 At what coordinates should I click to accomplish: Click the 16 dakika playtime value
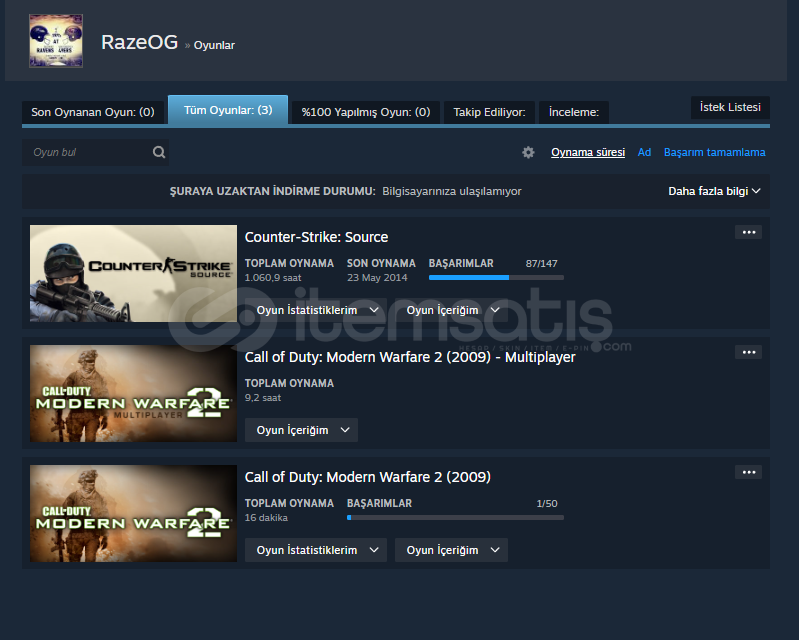click(266, 518)
